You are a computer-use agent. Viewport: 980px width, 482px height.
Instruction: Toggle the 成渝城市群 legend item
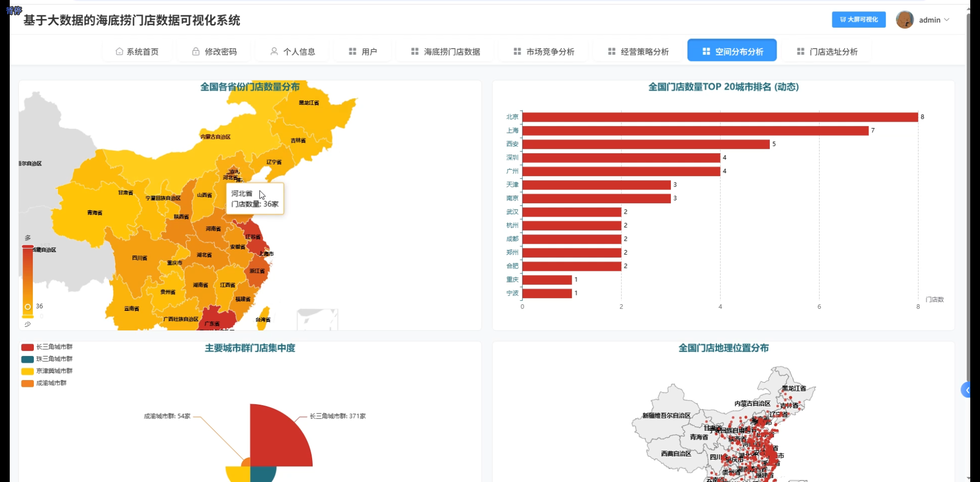[44, 383]
